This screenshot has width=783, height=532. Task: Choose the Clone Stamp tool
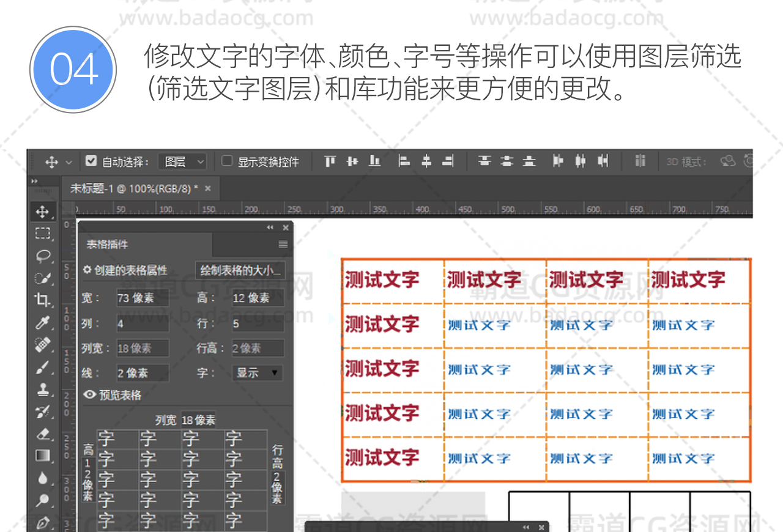(42, 389)
